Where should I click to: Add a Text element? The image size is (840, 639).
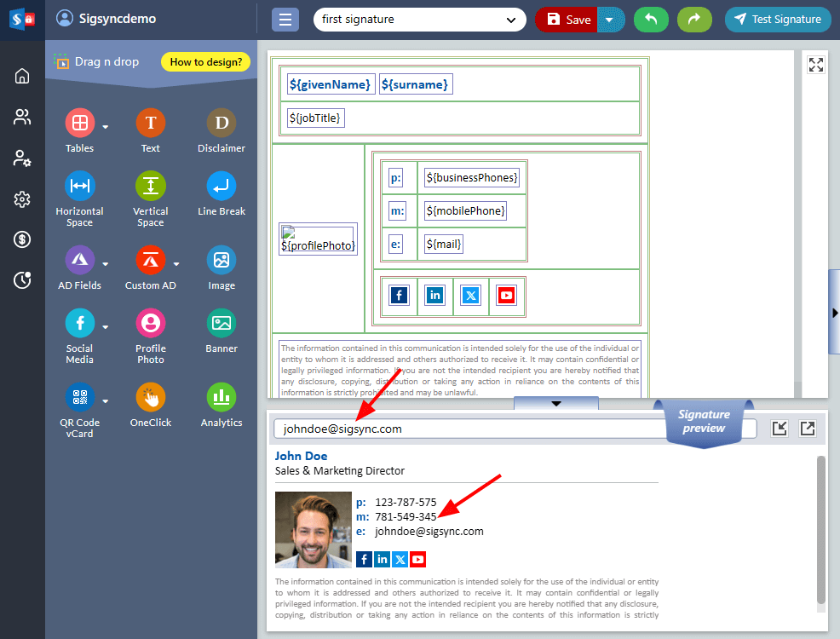(x=150, y=124)
